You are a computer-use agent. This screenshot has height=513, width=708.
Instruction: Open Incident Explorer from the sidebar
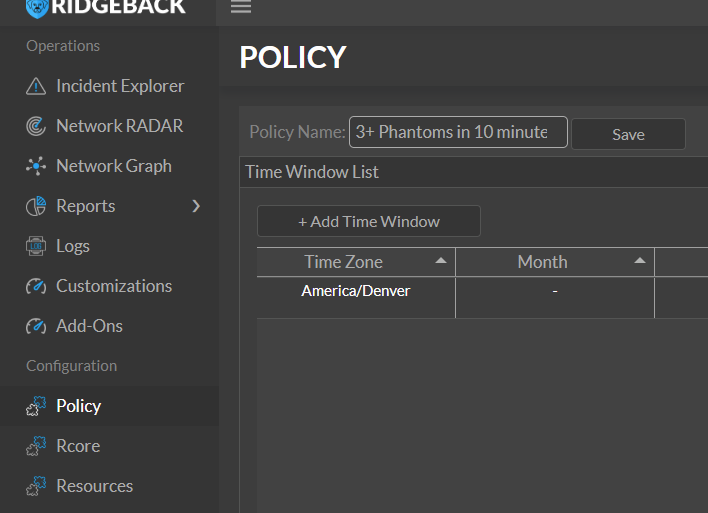[120, 86]
